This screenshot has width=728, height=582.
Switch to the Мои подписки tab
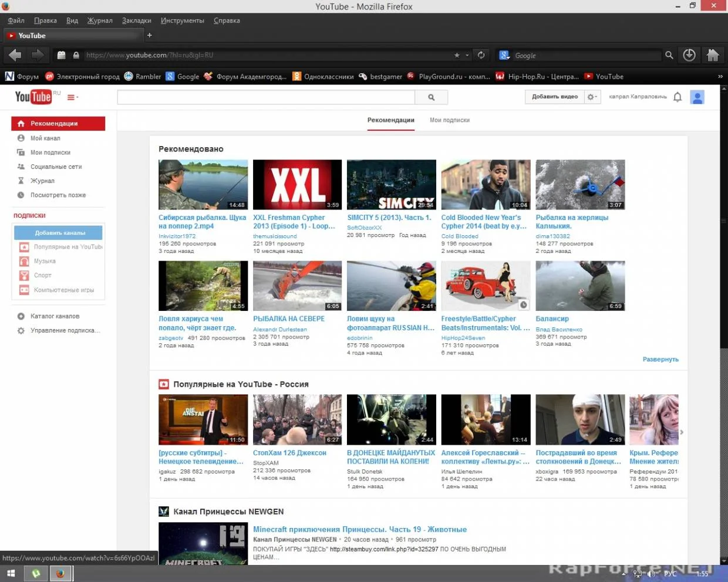click(449, 120)
